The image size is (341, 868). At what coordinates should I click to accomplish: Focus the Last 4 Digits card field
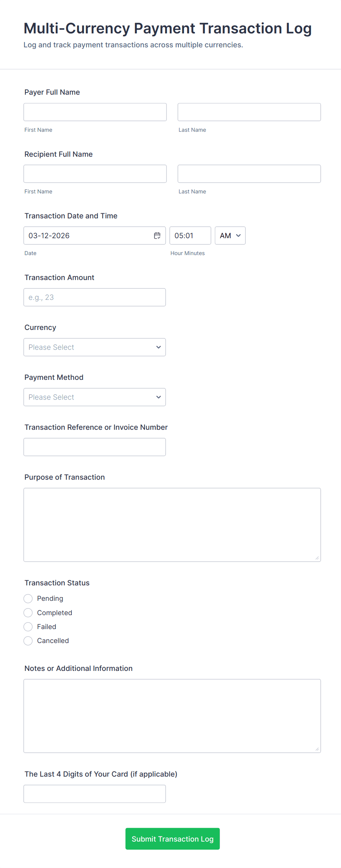click(95, 794)
